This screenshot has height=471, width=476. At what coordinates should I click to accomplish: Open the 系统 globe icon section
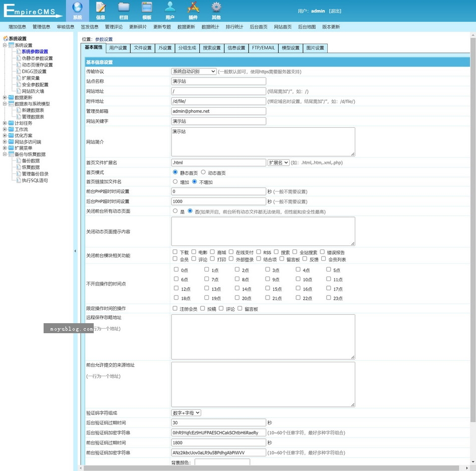(x=77, y=11)
